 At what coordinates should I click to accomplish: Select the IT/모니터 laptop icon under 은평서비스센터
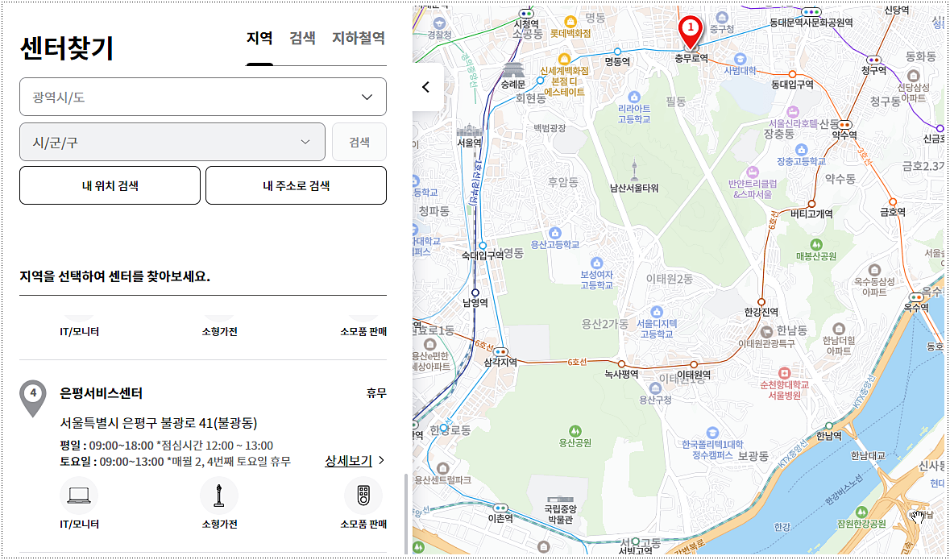78,495
